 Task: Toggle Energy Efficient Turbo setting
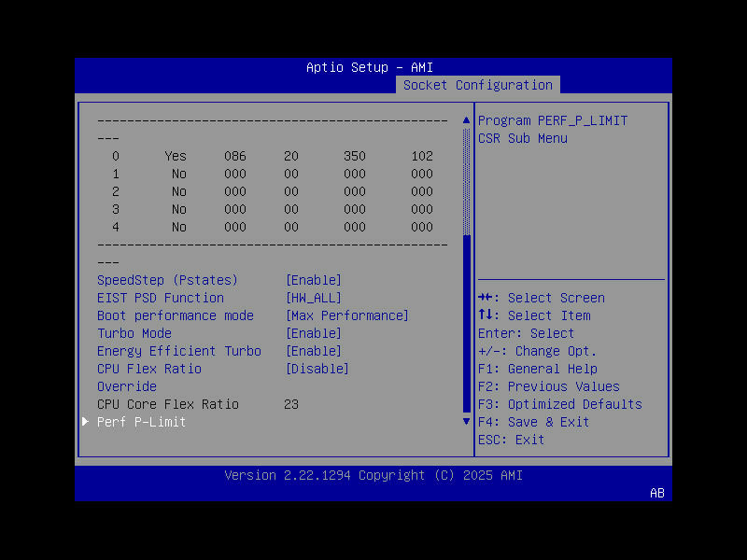click(x=314, y=350)
